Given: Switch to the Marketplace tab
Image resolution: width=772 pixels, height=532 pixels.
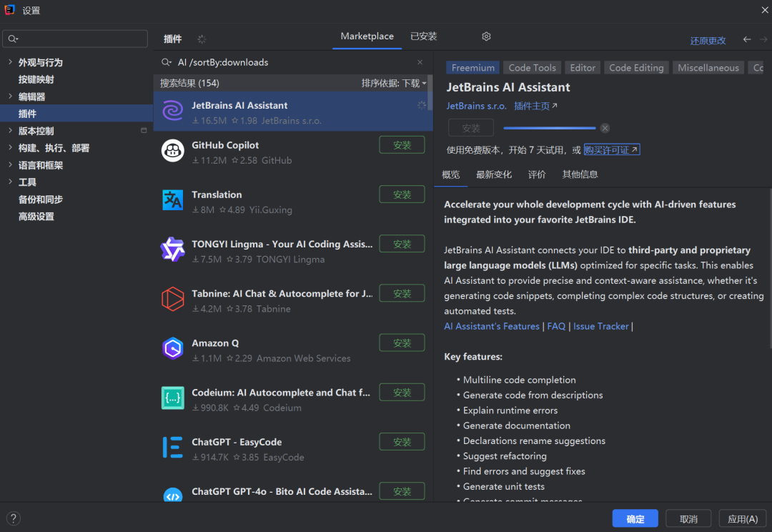Looking at the screenshot, I should pyautogui.click(x=367, y=36).
